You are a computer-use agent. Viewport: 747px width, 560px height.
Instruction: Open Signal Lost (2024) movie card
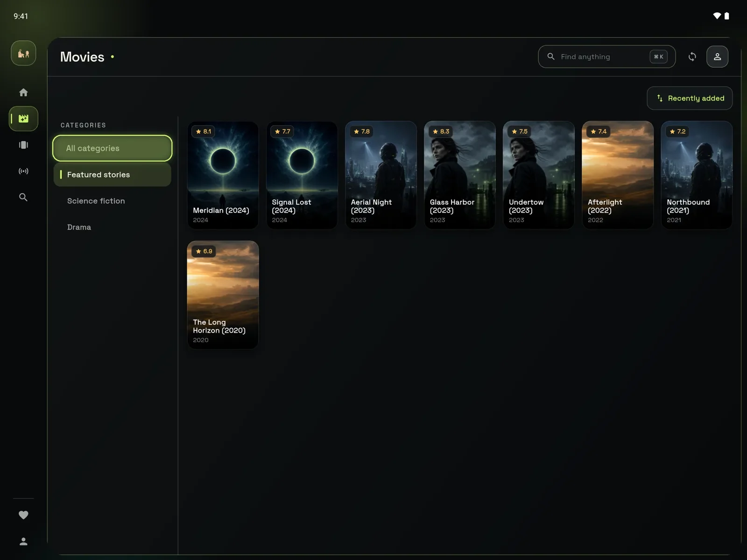tap(302, 175)
